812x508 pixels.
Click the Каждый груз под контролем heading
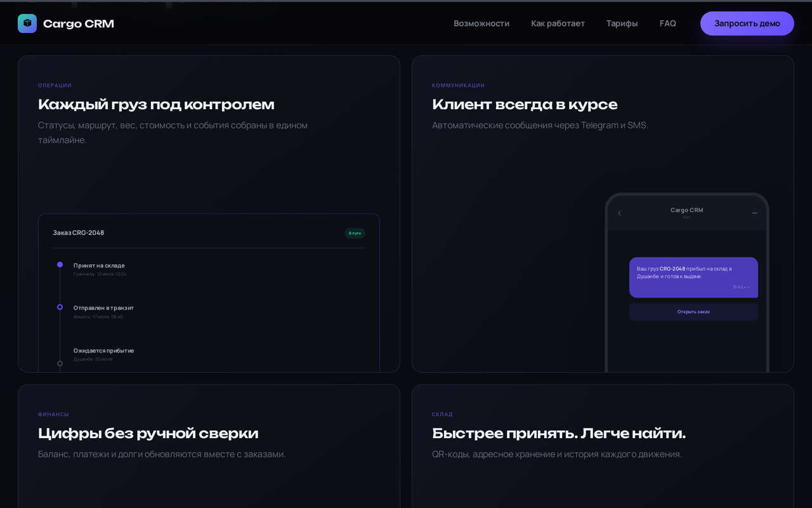point(156,105)
